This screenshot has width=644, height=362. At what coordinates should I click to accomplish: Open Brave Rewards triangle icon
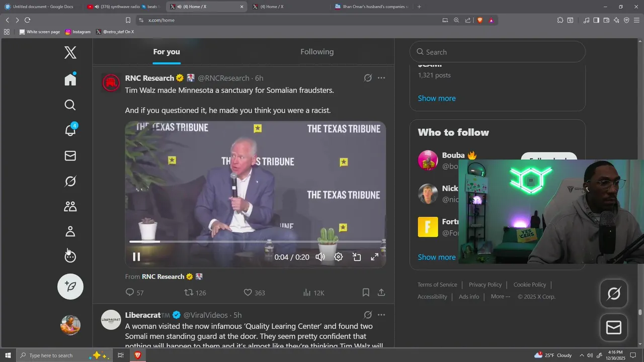(x=491, y=20)
